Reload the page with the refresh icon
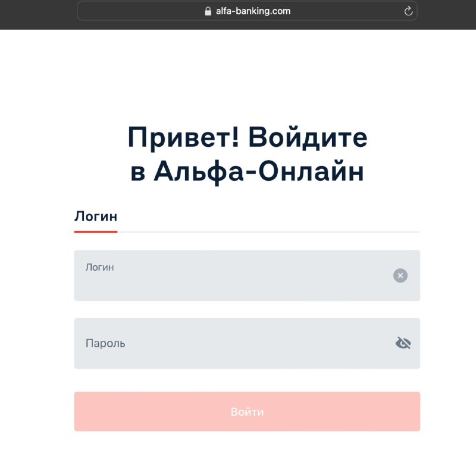Screen dimensions: 476x471 (408, 11)
